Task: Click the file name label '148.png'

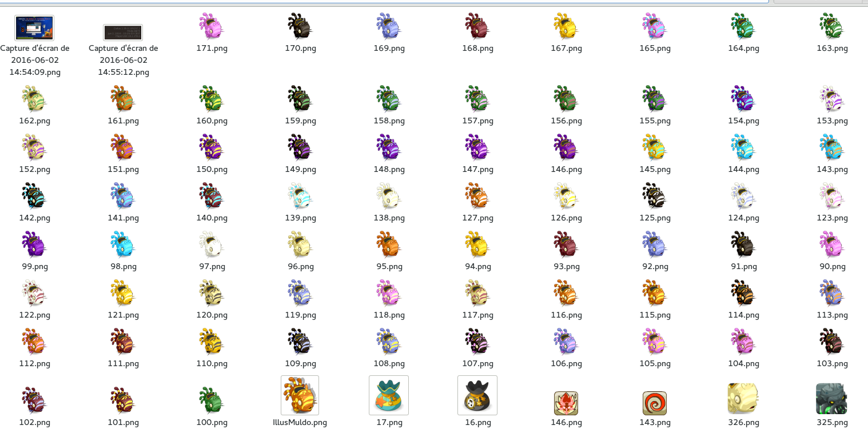Action: (389, 169)
